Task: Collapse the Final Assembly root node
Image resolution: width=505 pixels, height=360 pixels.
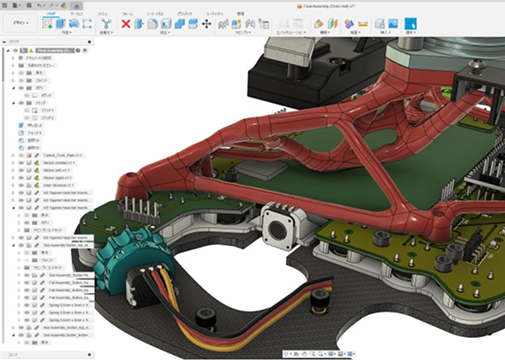Action: point(8,50)
